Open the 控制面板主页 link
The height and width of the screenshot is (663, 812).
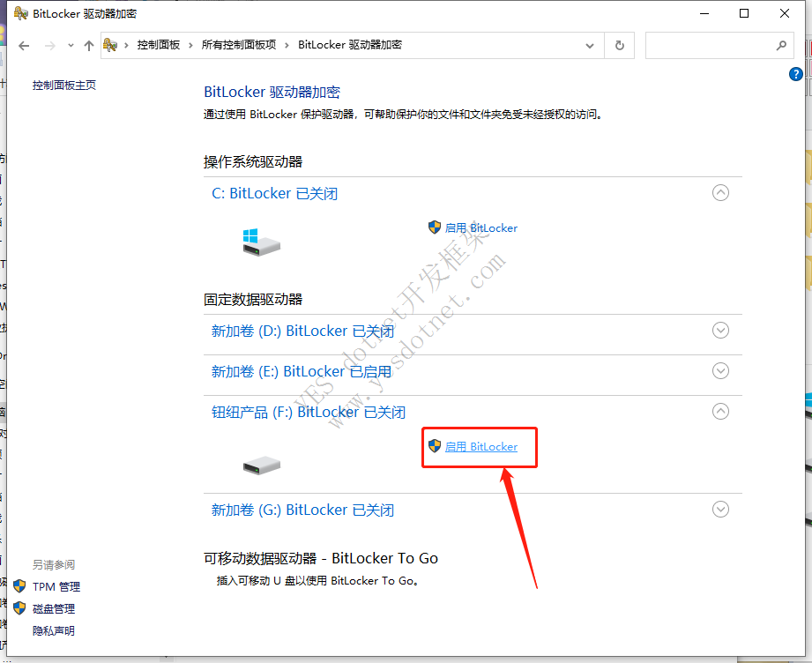tap(64, 85)
